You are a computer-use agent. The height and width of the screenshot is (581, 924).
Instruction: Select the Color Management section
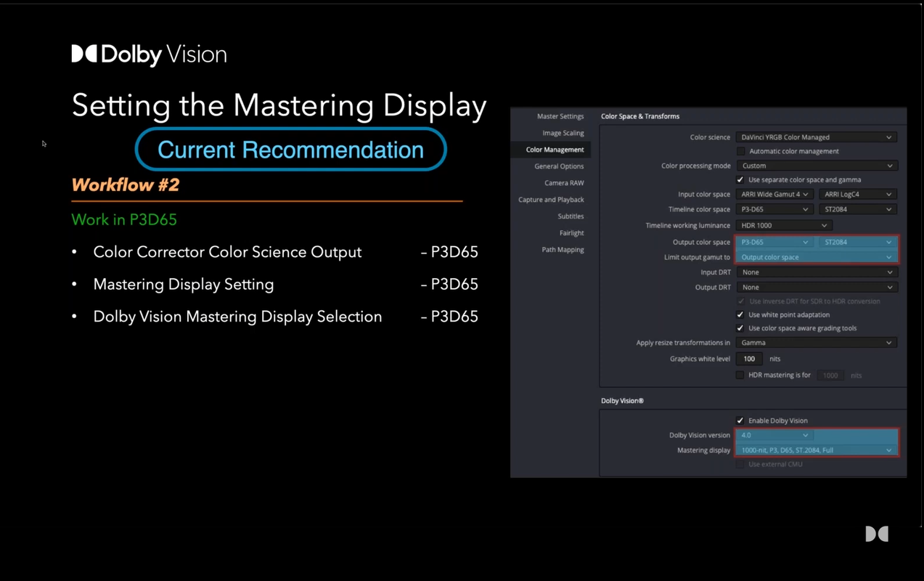(x=555, y=150)
